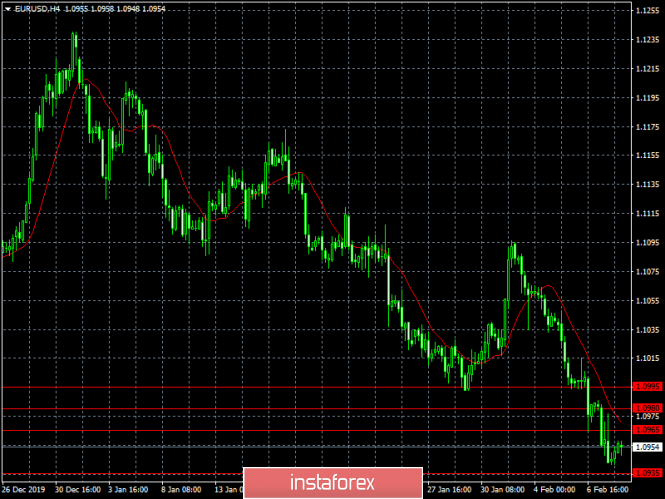Click the 1.1255 price axis value

point(648,11)
